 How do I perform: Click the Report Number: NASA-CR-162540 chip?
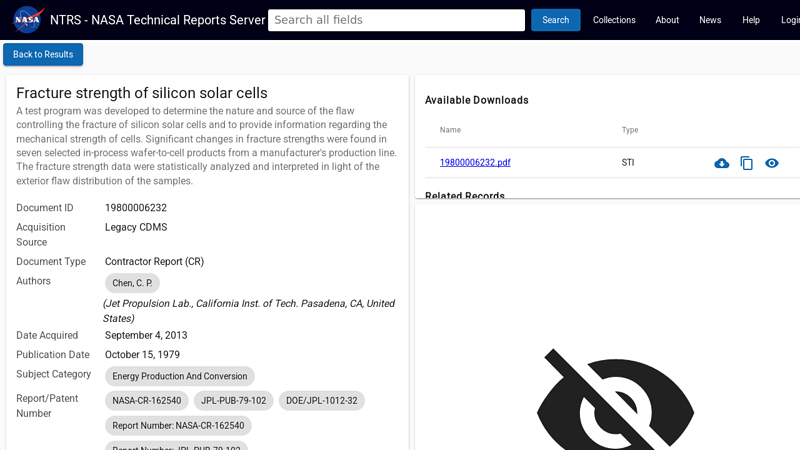pyautogui.click(x=178, y=426)
